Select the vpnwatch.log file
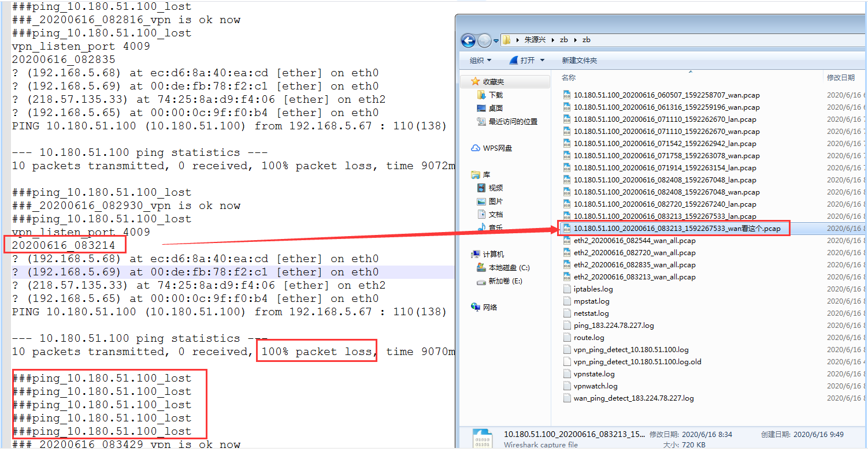Viewport: 868px width, 452px height. [595, 386]
